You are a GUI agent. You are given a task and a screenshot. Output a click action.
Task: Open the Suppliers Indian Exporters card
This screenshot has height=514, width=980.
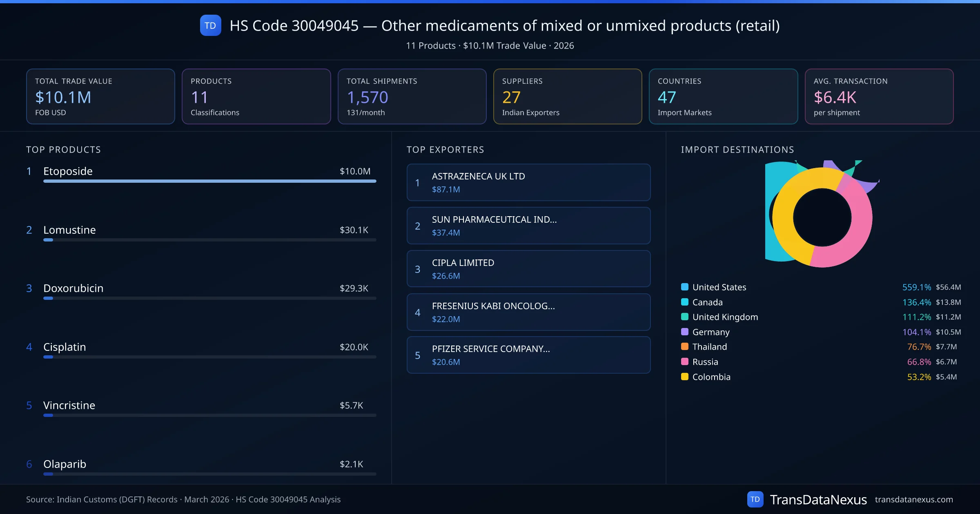pos(568,96)
